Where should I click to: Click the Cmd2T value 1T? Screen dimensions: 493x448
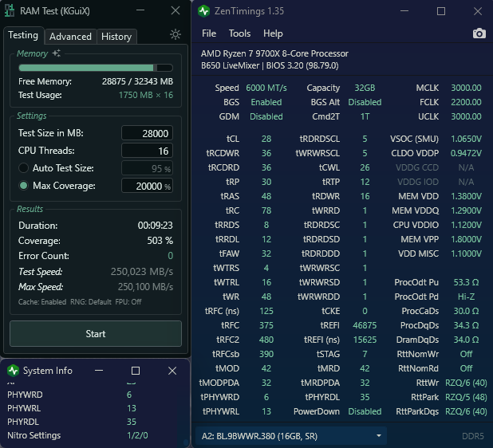point(365,116)
